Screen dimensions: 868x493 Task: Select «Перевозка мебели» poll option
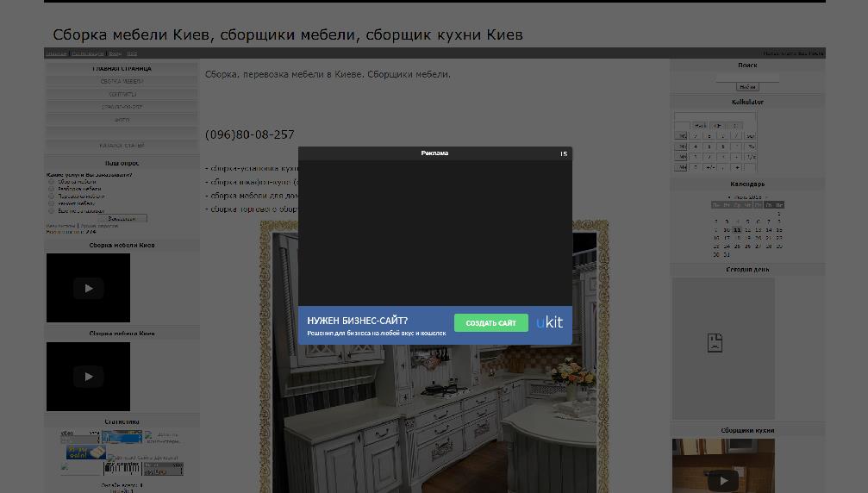pos(52,196)
